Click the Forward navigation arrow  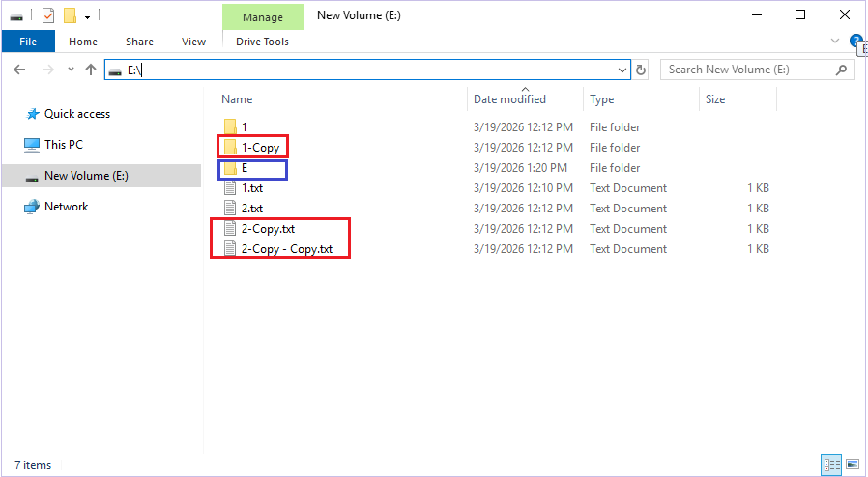pos(48,70)
